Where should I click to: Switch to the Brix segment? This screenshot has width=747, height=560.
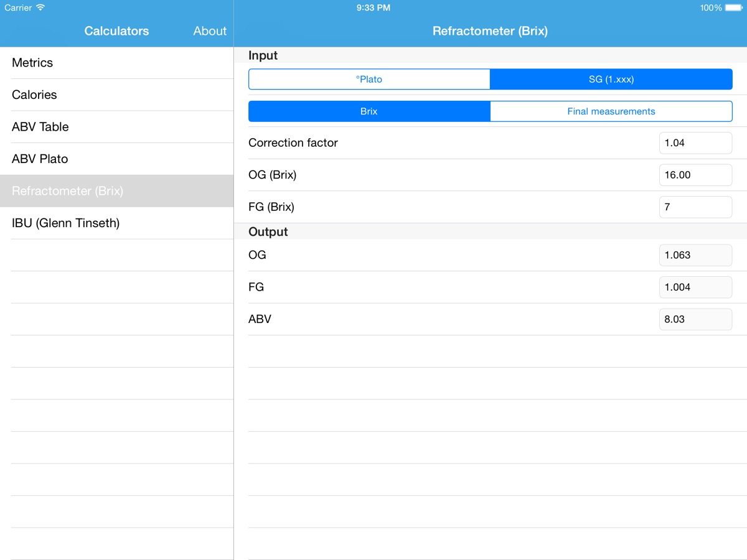pos(369,111)
